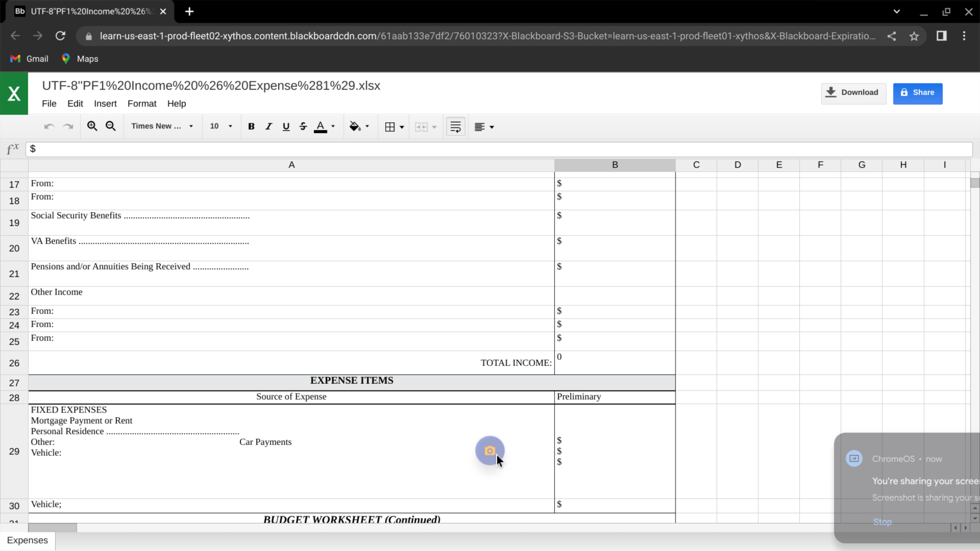Open the Insert menu
This screenshot has width=980, height=551.
(x=106, y=104)
